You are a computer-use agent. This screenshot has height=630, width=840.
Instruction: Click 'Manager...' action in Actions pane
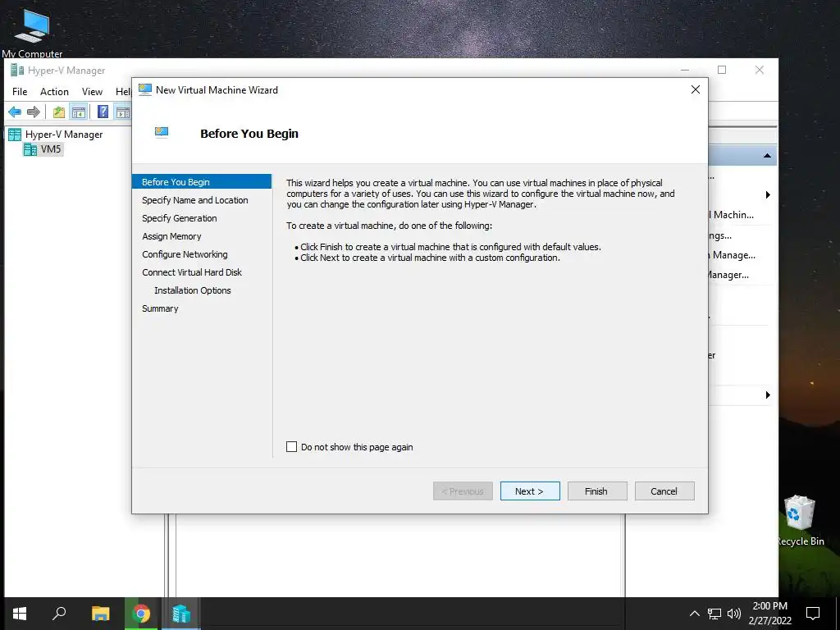tap(728, 275)
